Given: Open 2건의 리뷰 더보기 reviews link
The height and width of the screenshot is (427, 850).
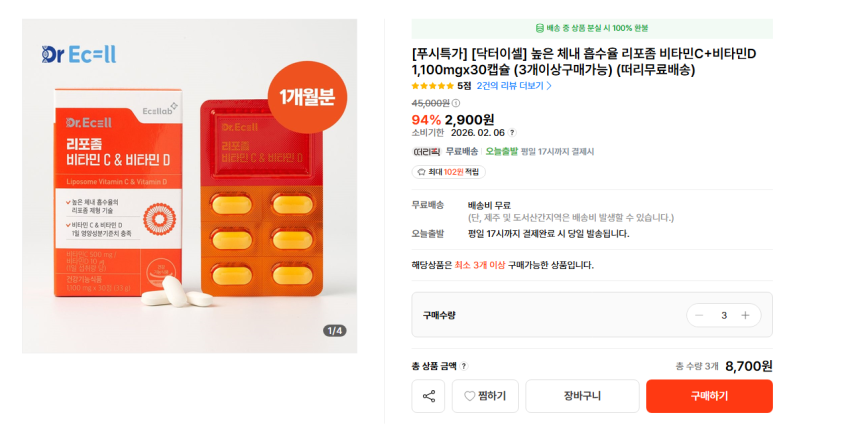Looking at the screenshot, I should coord(513,86).
